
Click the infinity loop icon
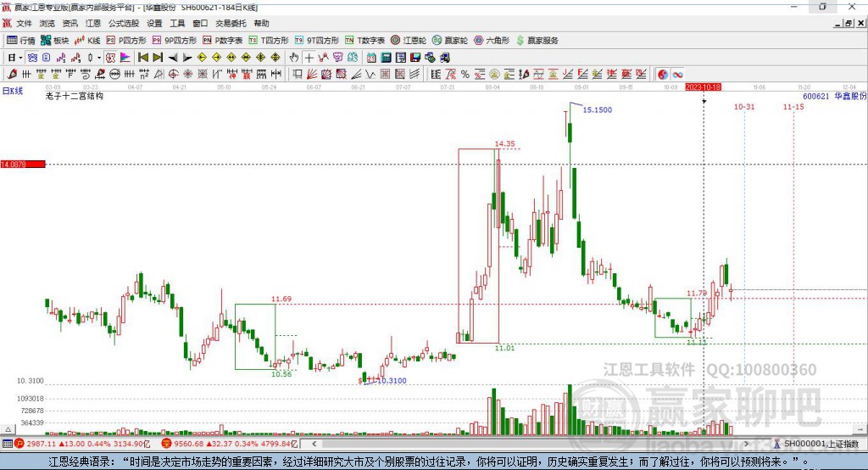click(x=677, y=75)
